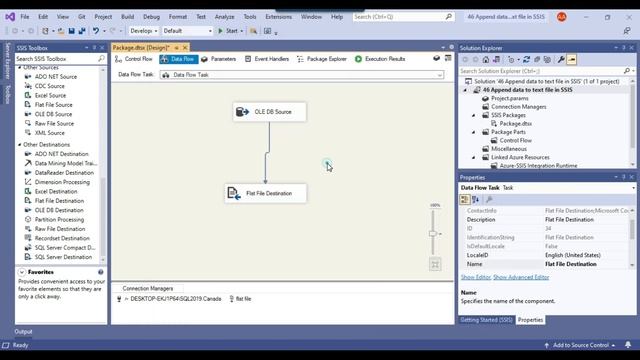Click the Show Advanced Editor link
Screen dimensions: 640x360
click(x=521, y=278)
